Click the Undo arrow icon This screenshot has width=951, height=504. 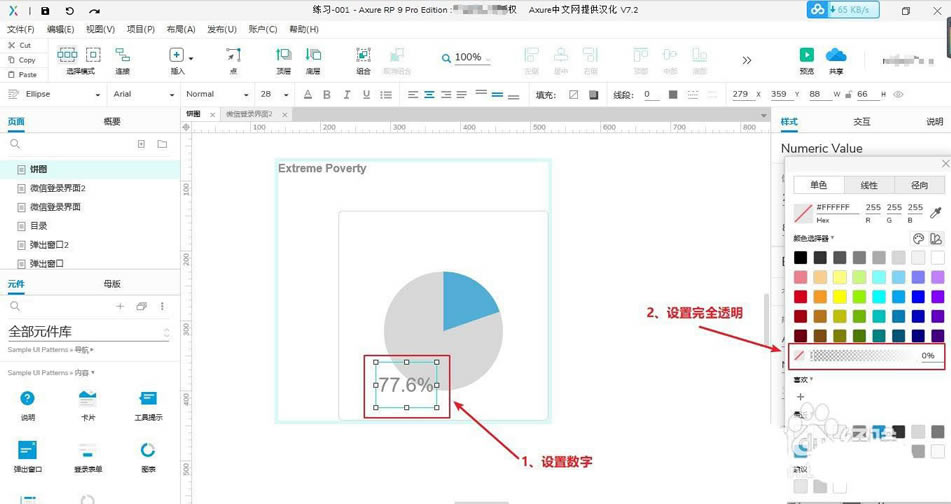point(70,11)
